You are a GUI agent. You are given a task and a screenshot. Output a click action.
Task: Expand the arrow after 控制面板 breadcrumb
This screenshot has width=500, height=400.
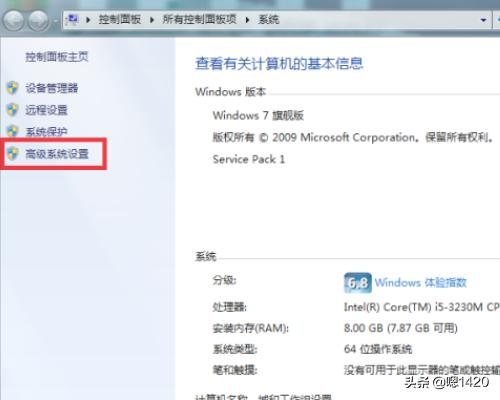click(152, 20)
